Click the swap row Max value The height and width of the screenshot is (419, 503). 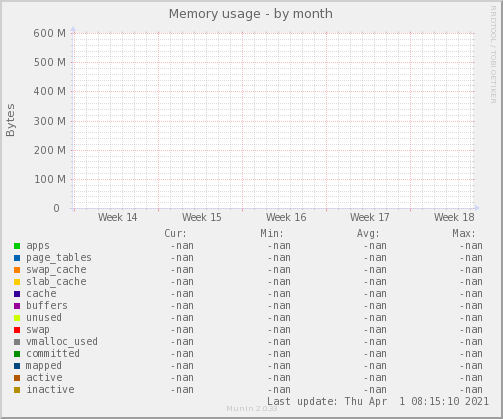471,330
